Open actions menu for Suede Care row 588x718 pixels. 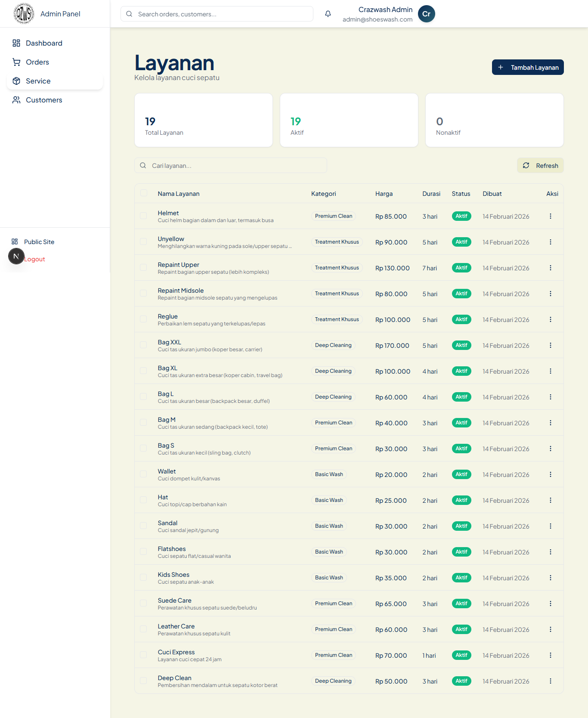point(551,603)
